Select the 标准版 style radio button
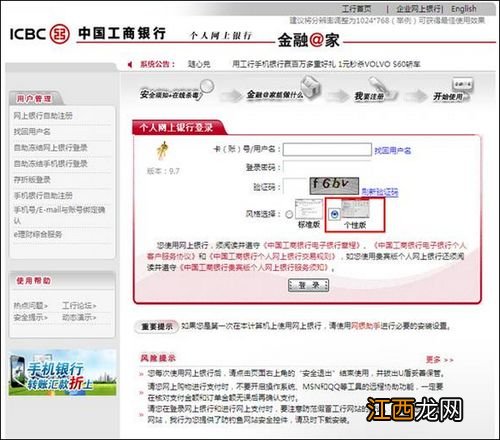The width and height of the screenshot is (500, 440). pyautogui.click(x=289, y=214)
